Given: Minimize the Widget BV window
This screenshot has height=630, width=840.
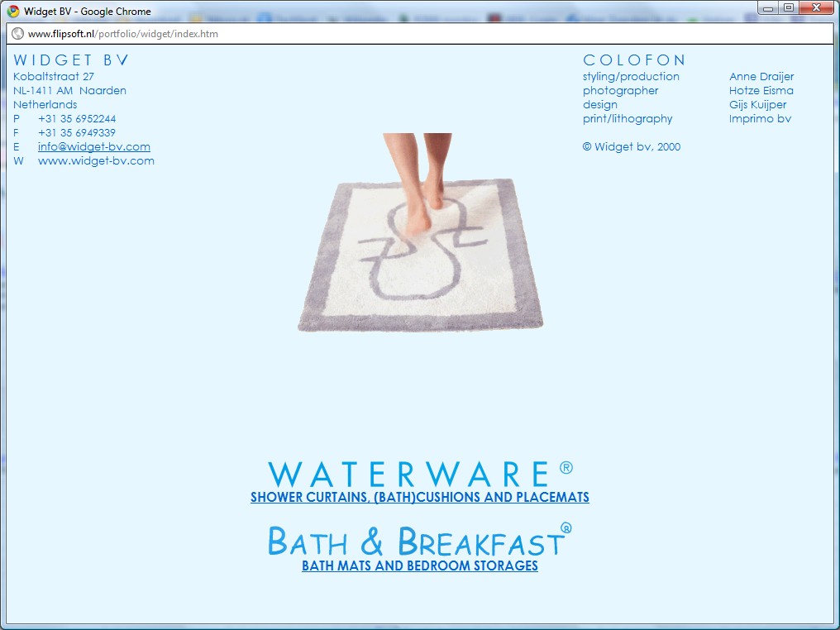Looking at the screenshot, I should 770,8.
